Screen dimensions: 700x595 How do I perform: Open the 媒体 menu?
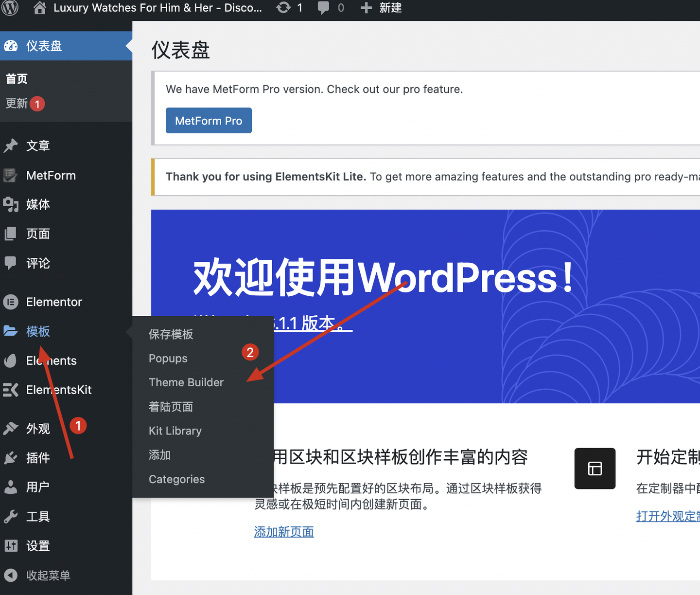[x=66, y=204]
